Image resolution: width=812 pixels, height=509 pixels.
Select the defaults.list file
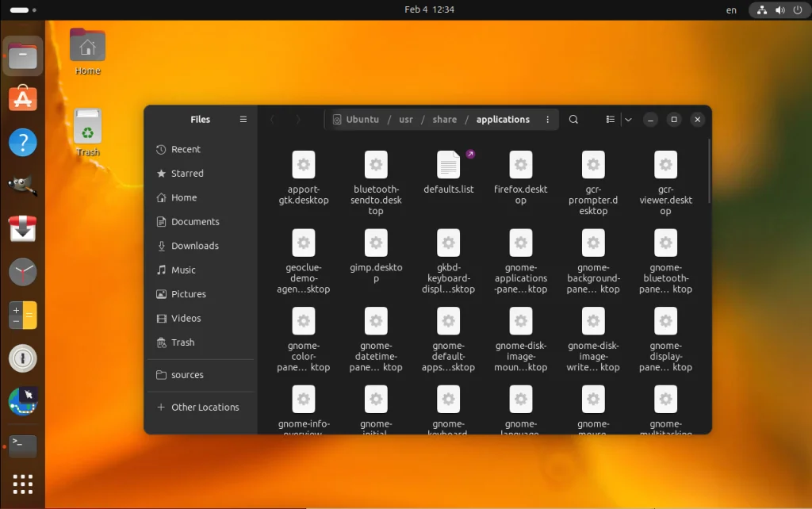(448, 165)
